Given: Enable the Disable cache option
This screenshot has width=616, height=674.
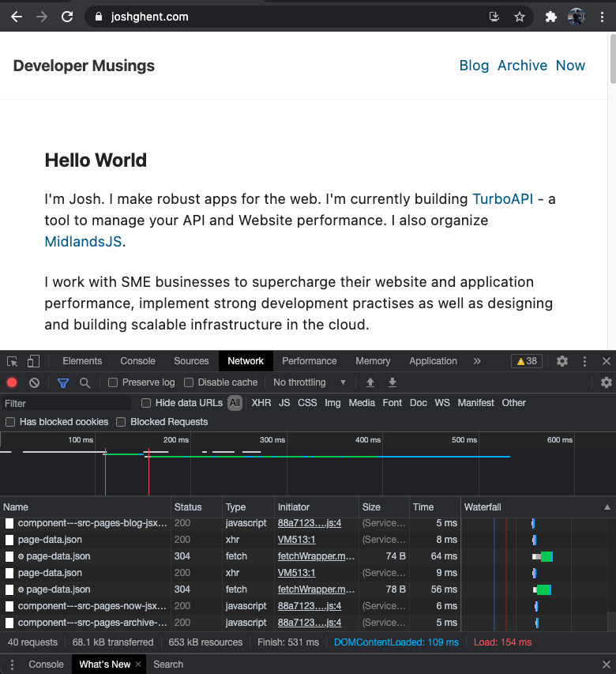Looking at the screenshot, I should pyautogui.click(x=187, y=382).
